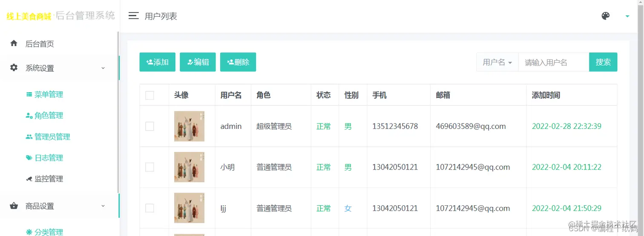Click ljj's gender value '女'
The width and height of the screenshot is (644, 236).
click(348, 208)
